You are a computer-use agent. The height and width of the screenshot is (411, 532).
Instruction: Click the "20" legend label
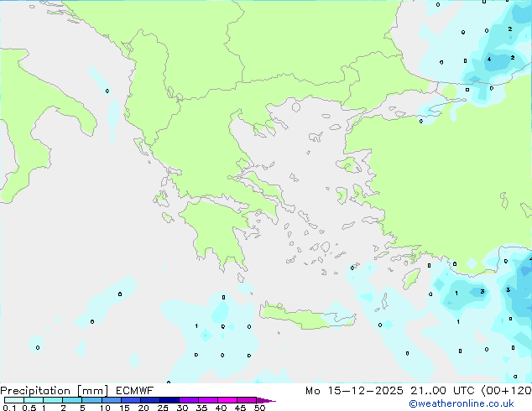(x=143, y=408)
